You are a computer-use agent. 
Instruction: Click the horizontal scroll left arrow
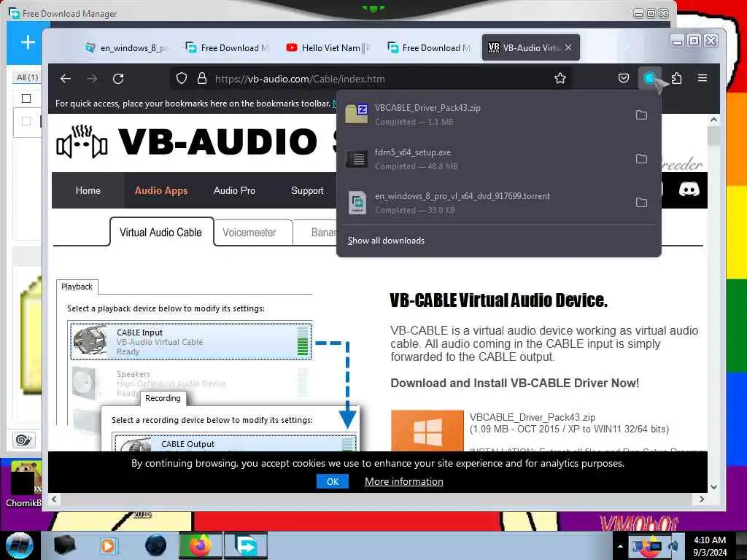tap(54, 499)
